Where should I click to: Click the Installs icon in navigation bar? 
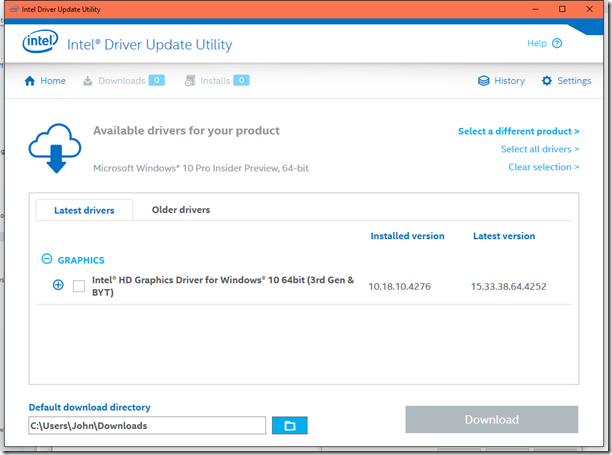pos(190,81)
